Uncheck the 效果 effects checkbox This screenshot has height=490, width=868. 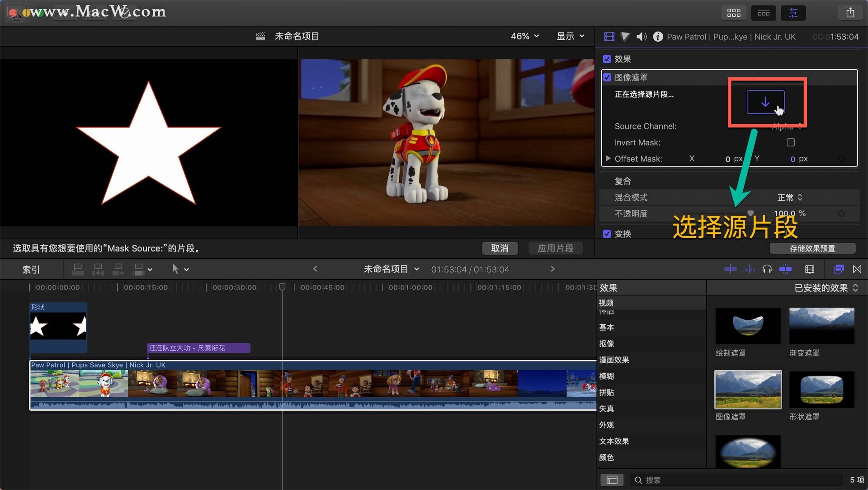[607, 59]
